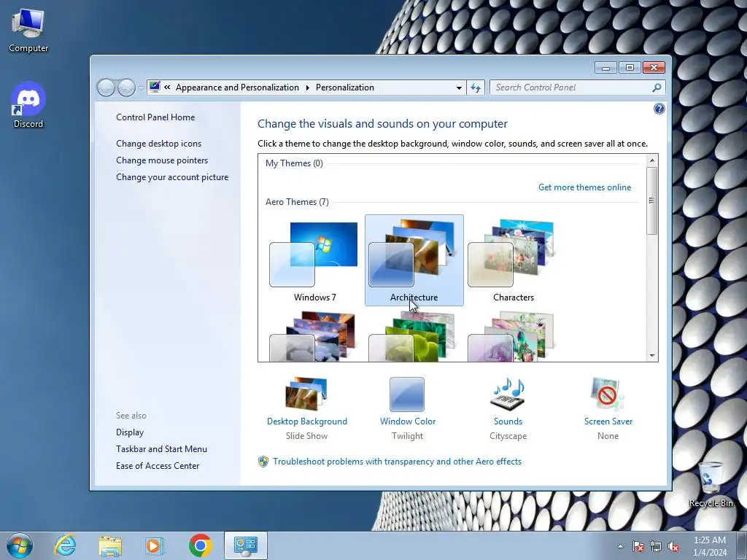Viewport: 747px width, 560px height.
Task: Expand the double-chevron breadcrumb in address bar
Action: pyautogui.click(x=167, y=87)
